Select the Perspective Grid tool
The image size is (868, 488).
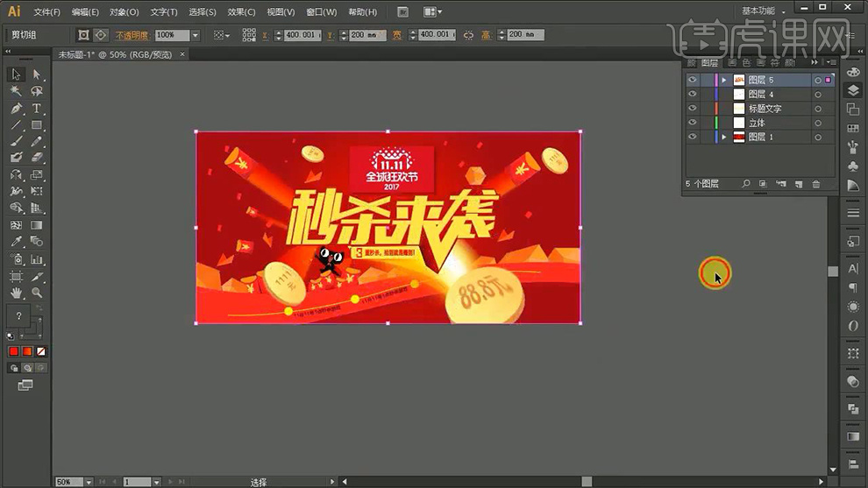pyautogui.click(x=37, y=208)
